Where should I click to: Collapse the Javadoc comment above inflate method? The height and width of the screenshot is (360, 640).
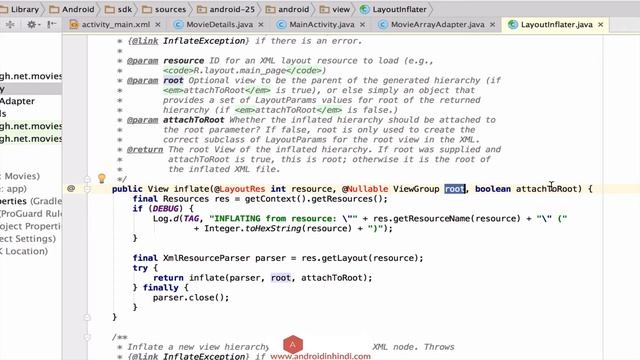[87, 179]
